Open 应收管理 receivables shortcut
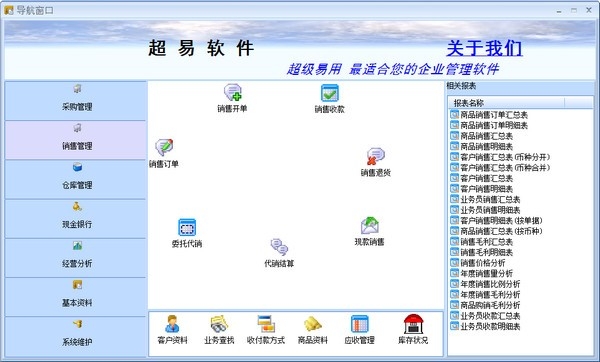600x362 pixels. coord(360,329)
